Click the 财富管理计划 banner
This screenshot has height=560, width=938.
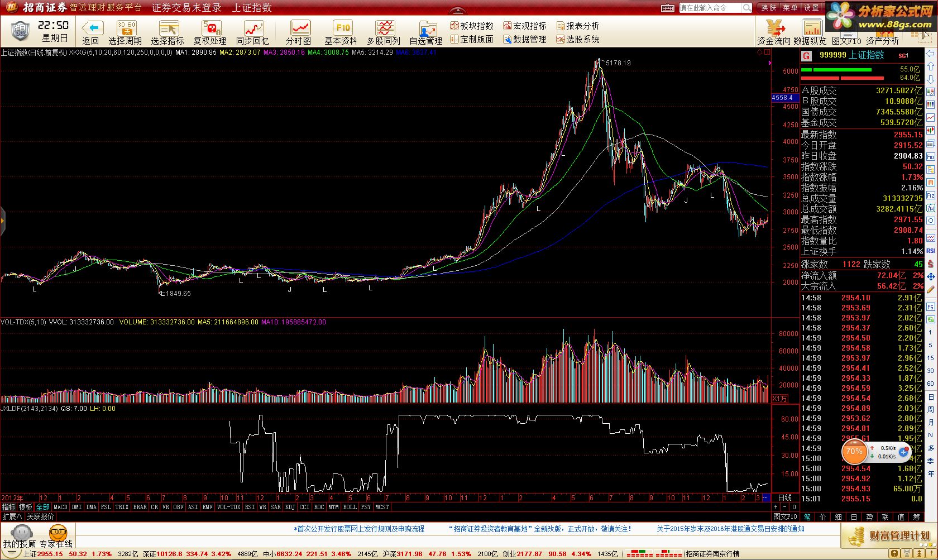888,536
